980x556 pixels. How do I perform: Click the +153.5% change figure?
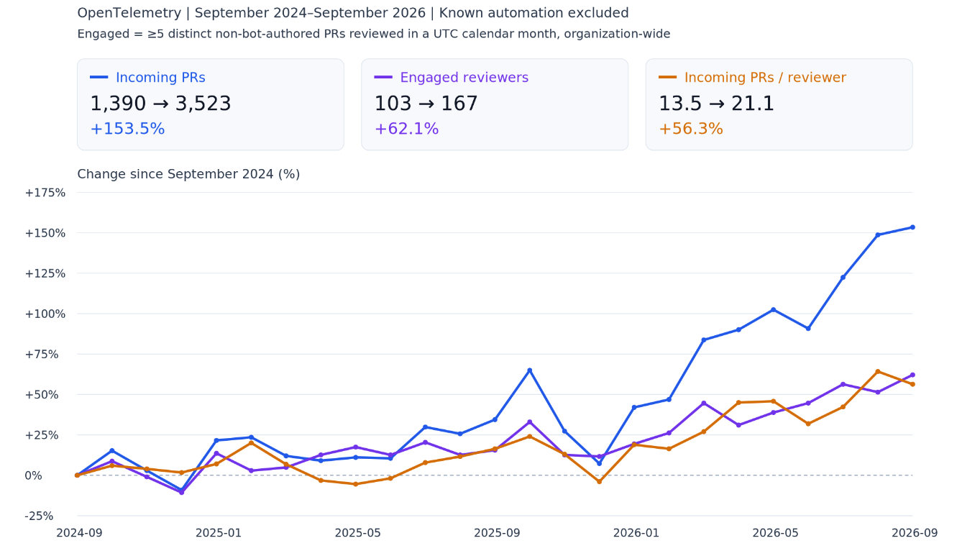(x=127, y=129)
